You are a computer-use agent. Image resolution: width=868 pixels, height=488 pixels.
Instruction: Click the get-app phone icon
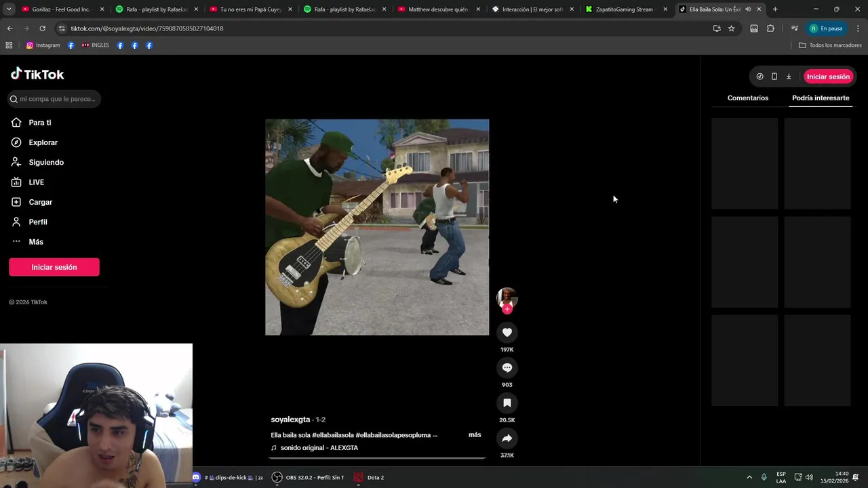(x=774, y=77)
